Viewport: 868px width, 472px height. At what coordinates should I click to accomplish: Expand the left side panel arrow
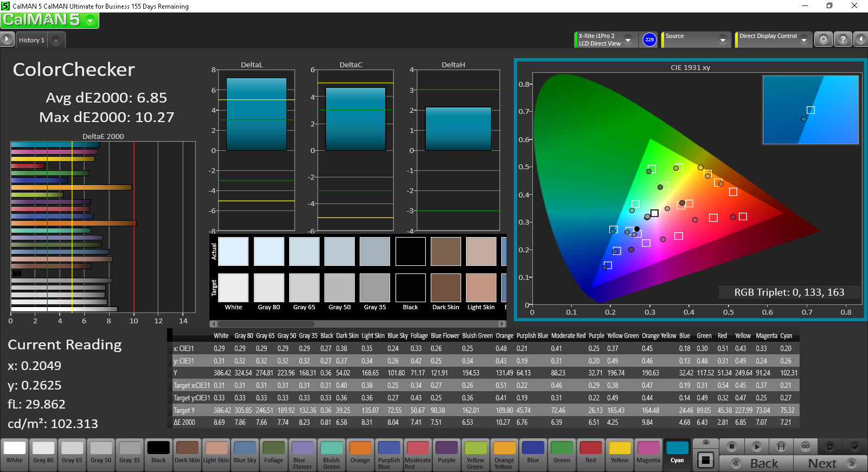(7, 40)
